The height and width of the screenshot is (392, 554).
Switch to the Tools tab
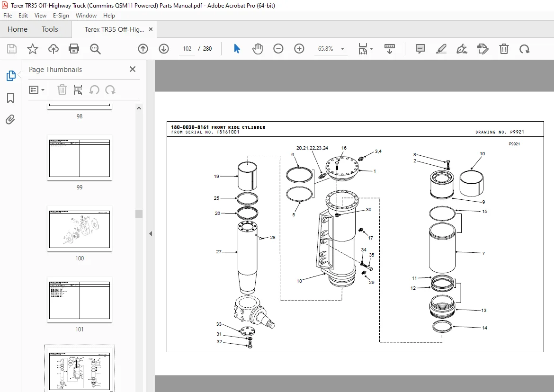tap(50, 29)
